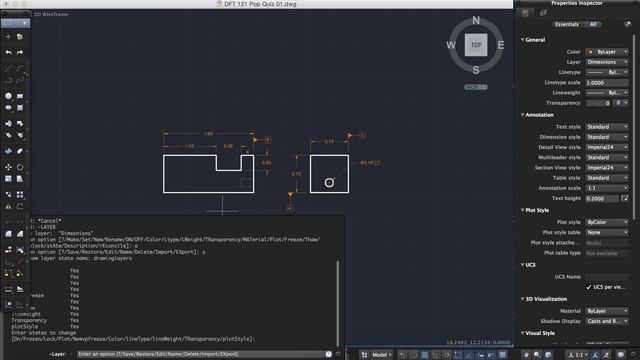Open the SteeringWheels icon in status bar
The width and height of the screenshot is (640, 360).
pos(548,355)
